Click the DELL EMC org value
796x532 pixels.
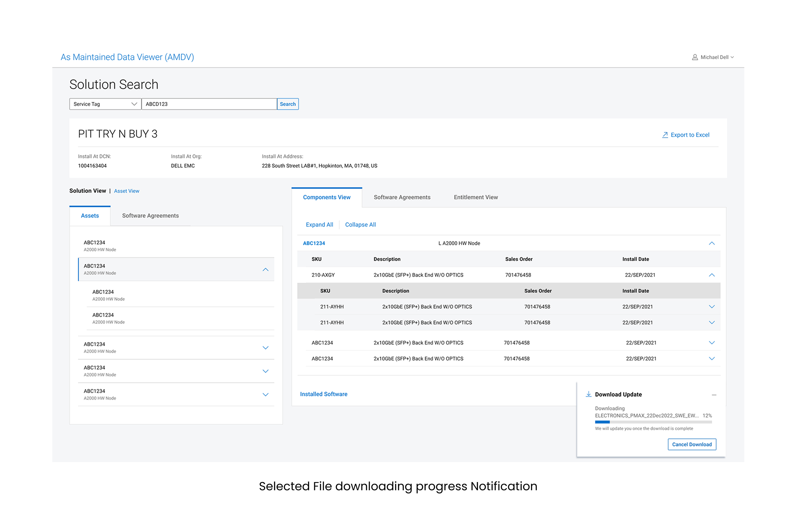(183, 166)
